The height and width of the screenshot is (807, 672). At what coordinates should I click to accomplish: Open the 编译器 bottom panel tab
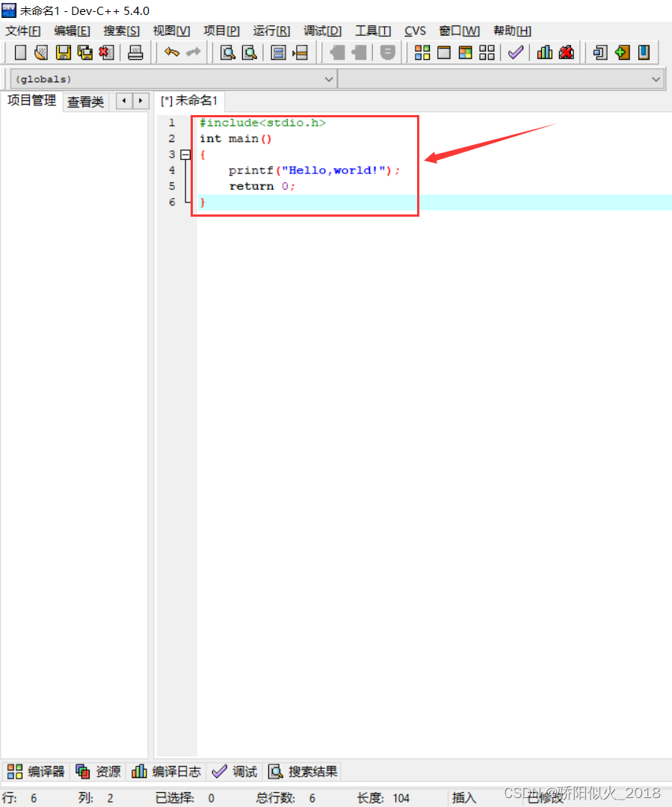[x=36, y=771]
